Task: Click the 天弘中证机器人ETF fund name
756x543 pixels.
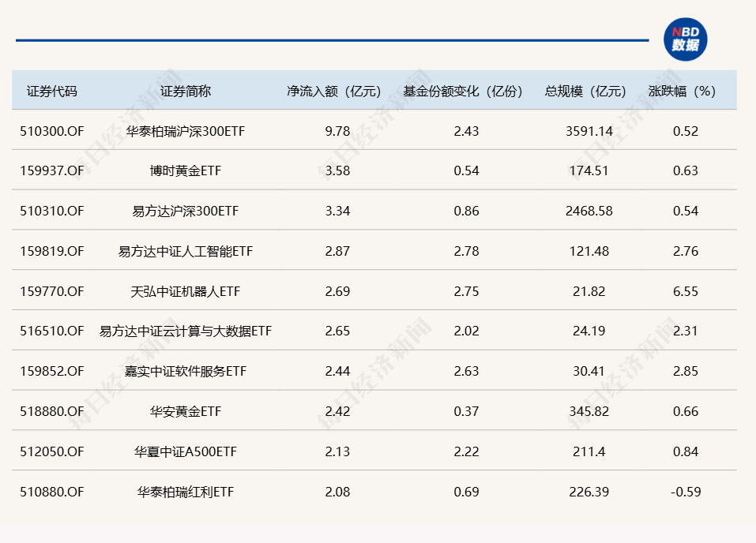Action: pos(186,291)
